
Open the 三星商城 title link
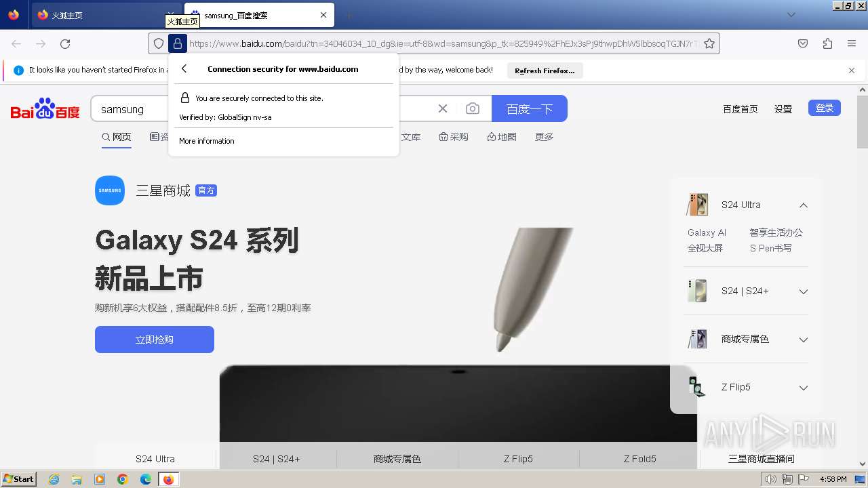(x=163, y=190)
